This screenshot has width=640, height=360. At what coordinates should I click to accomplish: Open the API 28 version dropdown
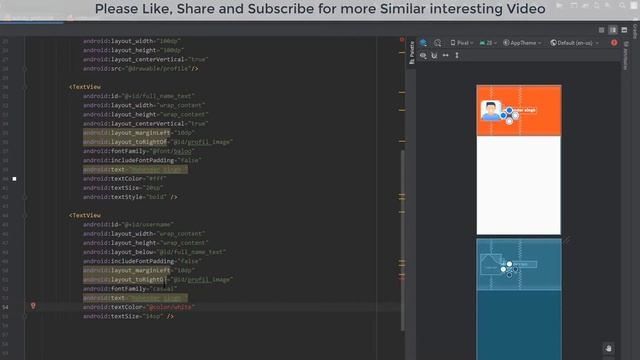click(x=488, y=43)
